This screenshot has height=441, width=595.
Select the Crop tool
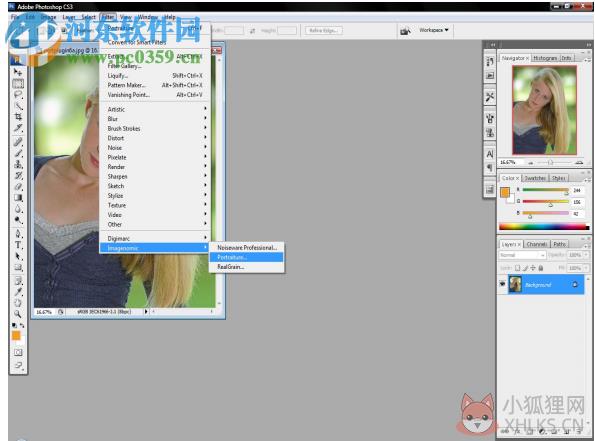point(18,117)
